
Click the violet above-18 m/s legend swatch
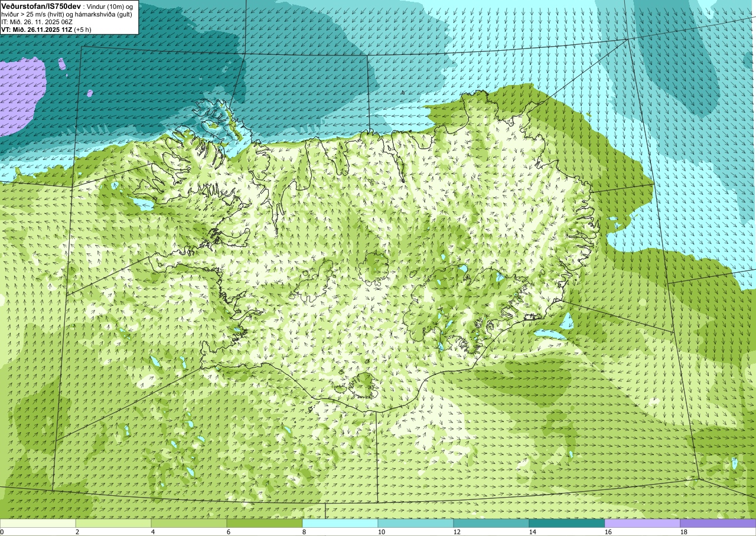pyautogui.click(x=718, y=523)
